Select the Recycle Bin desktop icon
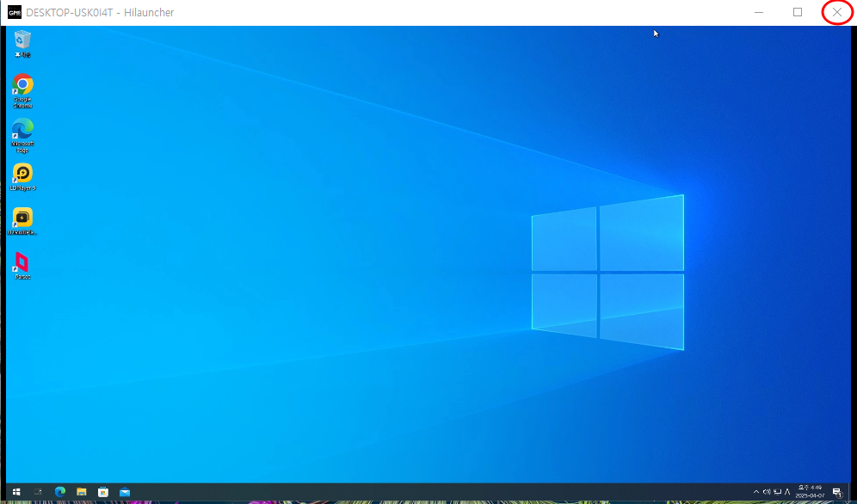 click(x=22, y=44)
